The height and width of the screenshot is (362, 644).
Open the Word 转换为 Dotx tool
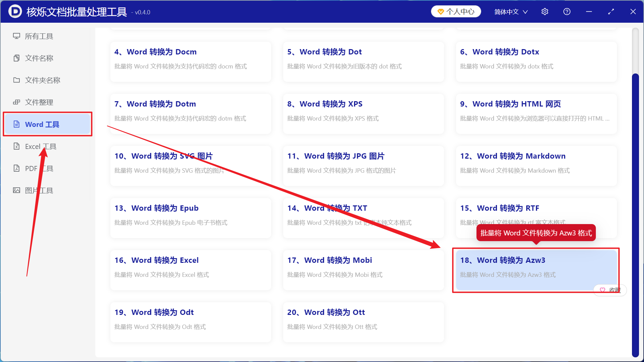(536, 62)
